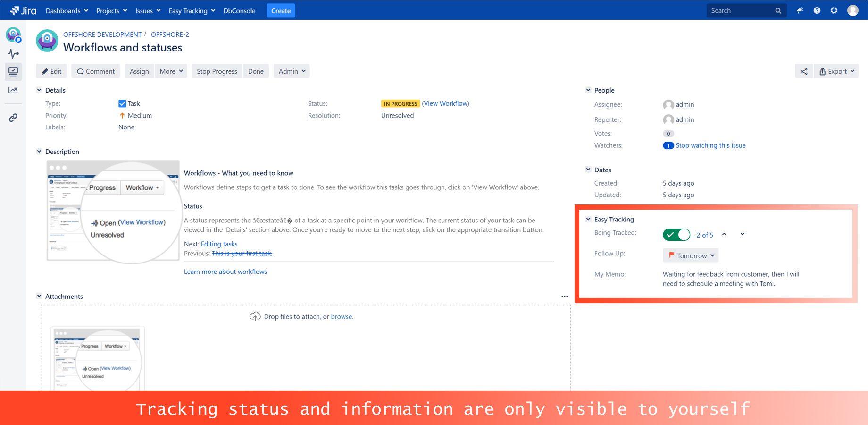
Task: Go to next tracked issue arrow
Action: click(743, 234)
